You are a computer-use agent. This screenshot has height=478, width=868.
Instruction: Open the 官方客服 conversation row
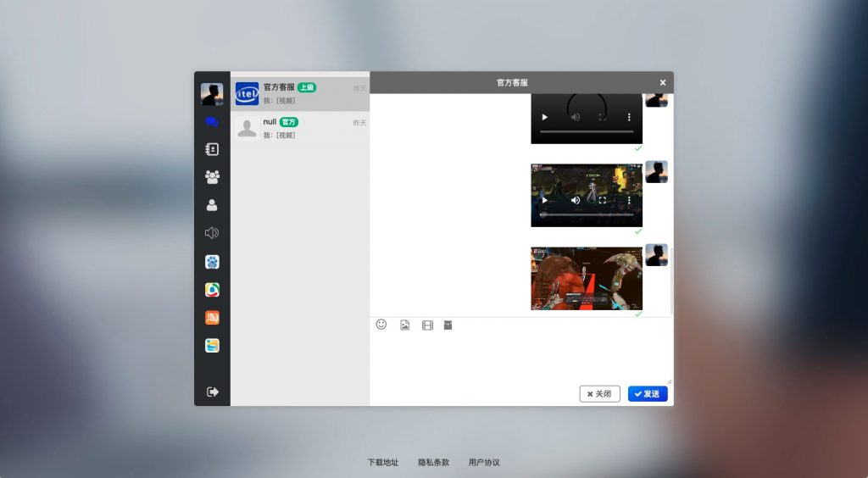[300, 94]
